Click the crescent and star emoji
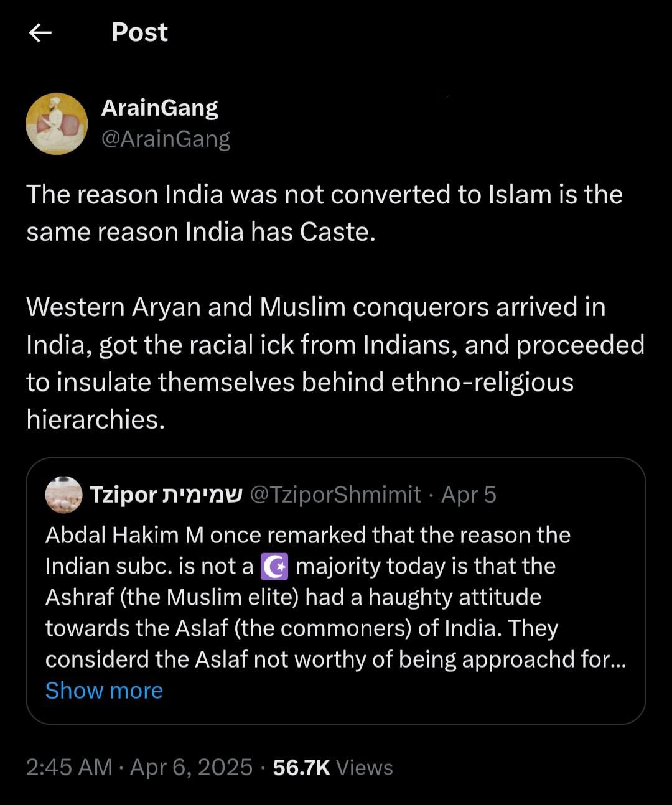Image resolution: width=672 pixels, height=805 pixels. click(x=274, y=567)
